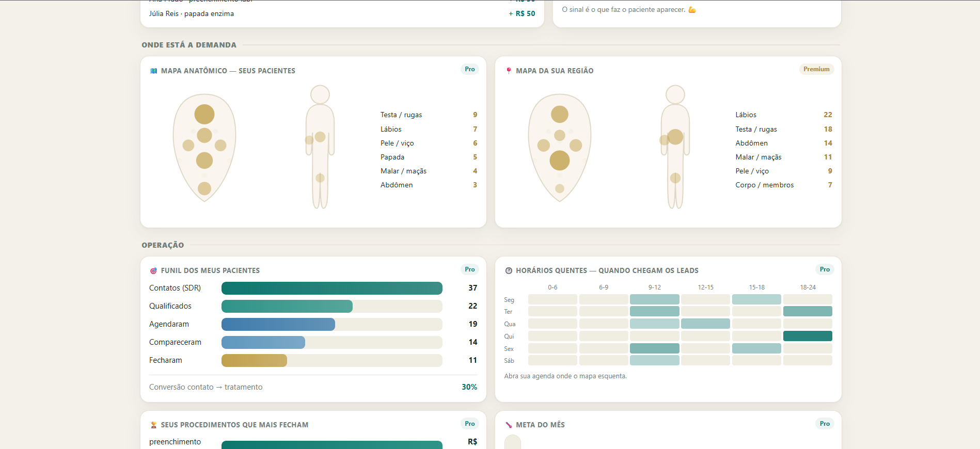Image resolution: width=980 pixels, height=449 pixels.
Task: Click the Sáb 9-12 heatmap cell
Action: (x=654, y=360)
